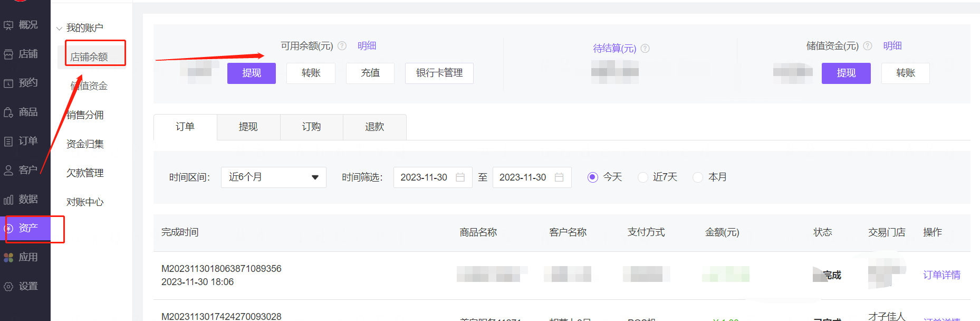Switch to the 提现 tab
The width and height of the screenshot is (980, 321).
(248, 127)
